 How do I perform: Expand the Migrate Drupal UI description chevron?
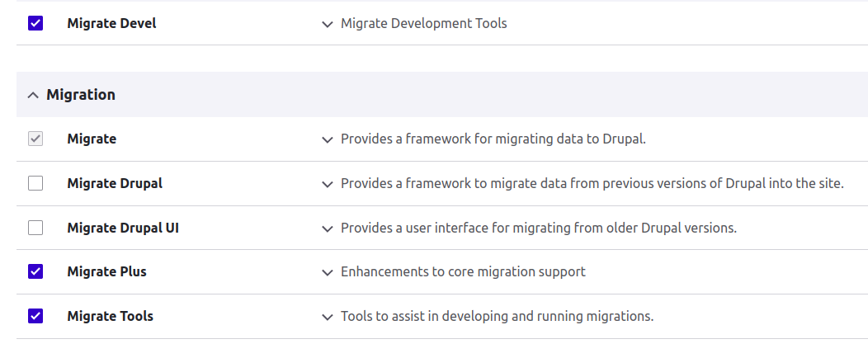pyautogui.click(x=328, y=228)
